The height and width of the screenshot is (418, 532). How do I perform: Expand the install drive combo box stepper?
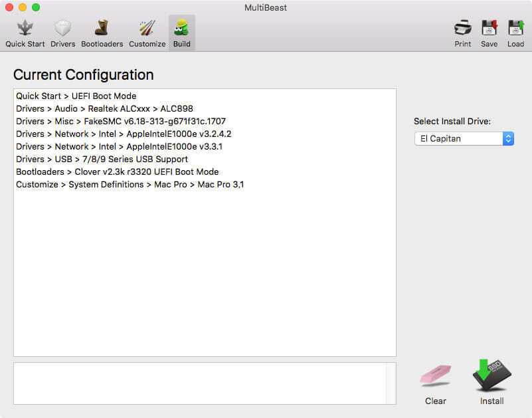point(507,139)
